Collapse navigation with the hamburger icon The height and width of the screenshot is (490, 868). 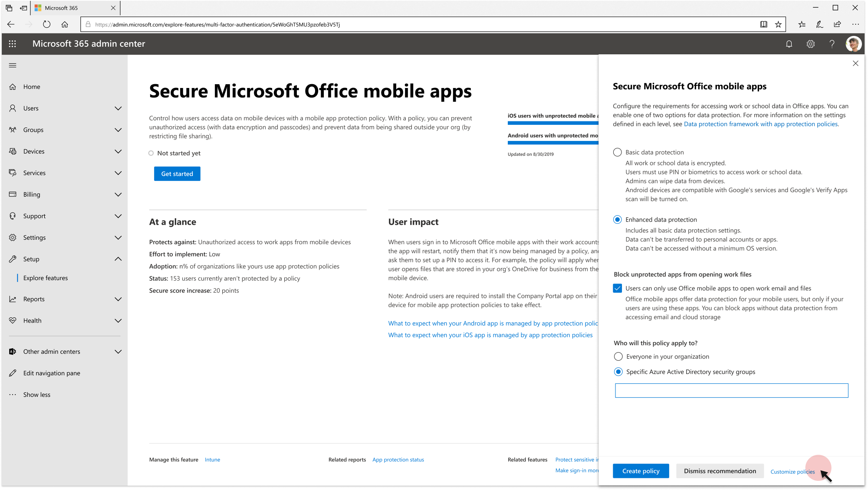[13, 65]
